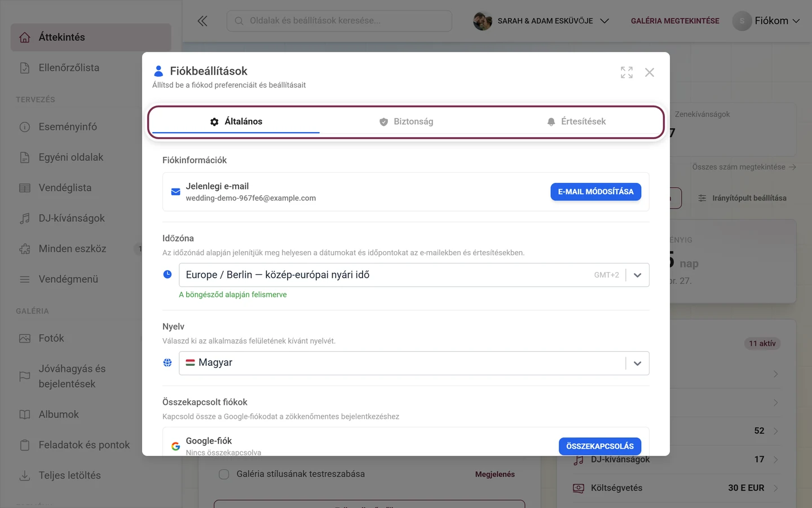Click the Ellenőrzőlista checklist icon

[x=25, y=68]
